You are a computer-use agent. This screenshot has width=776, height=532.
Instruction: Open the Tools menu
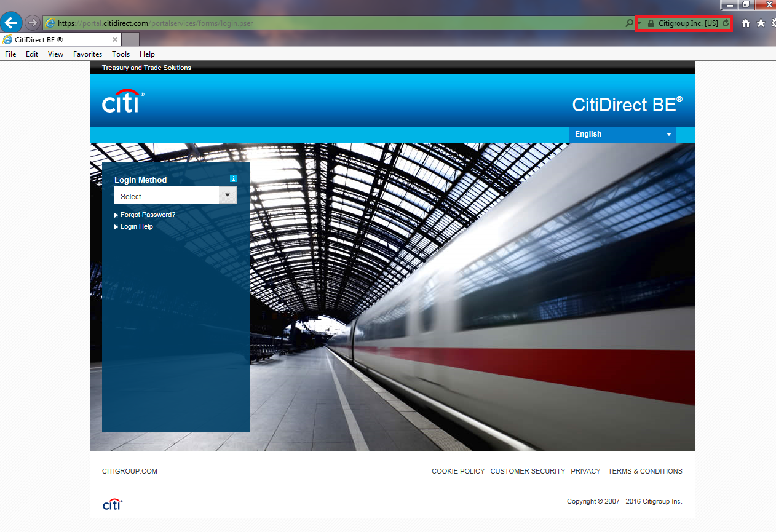(x=121, y=54)
